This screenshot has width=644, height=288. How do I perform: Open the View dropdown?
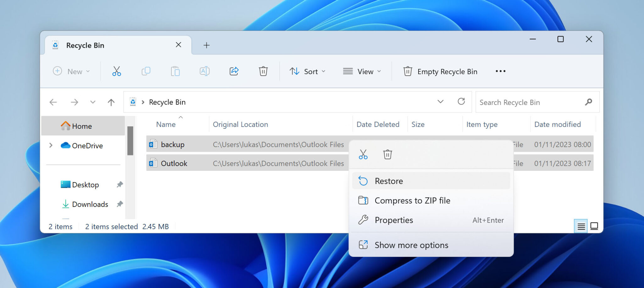(362, 71)
